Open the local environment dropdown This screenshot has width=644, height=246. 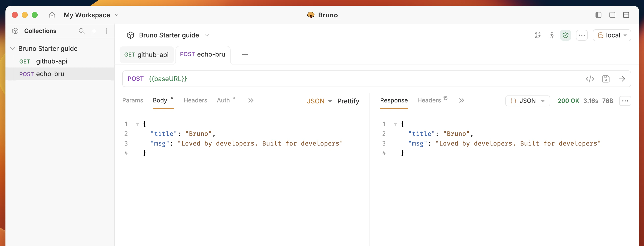coord(612,35)
